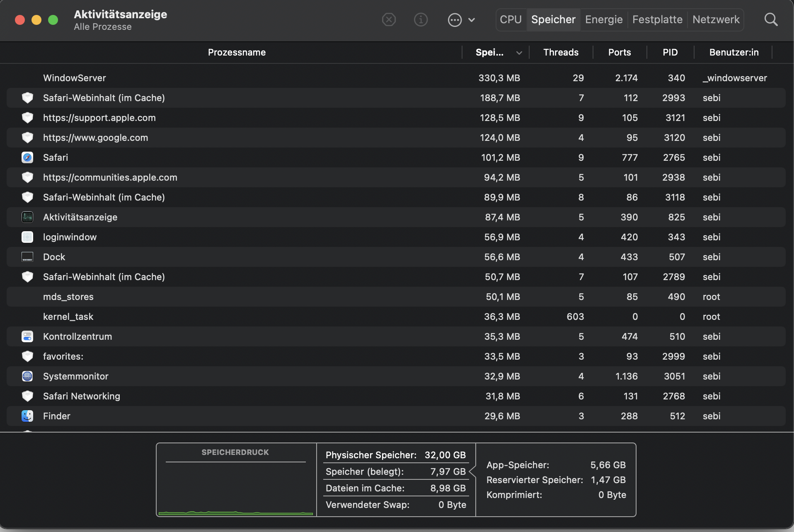
Task: Open the more options ellipsis dropdown
Action: pyautogui.click(x=461, y=19)
